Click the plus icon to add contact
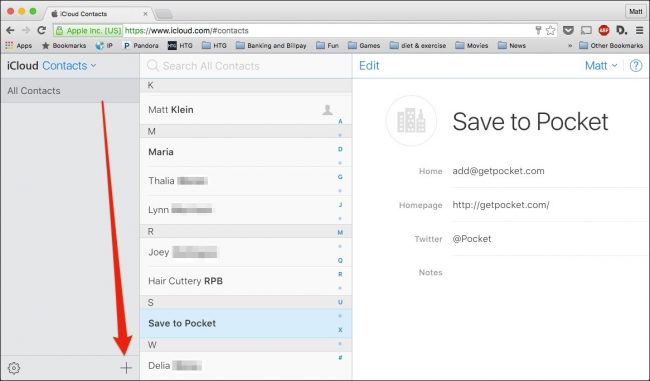Image resolution: width=650 pixels, height=381 pixels. pyautogui.click(x=126, y=368)
